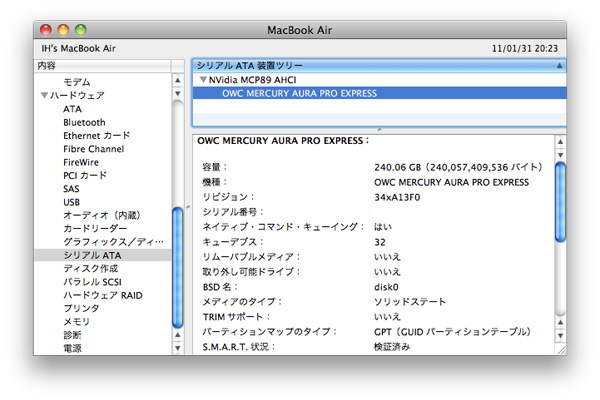Select the グラフィックス/ディ… entry

tap(113, 242)
